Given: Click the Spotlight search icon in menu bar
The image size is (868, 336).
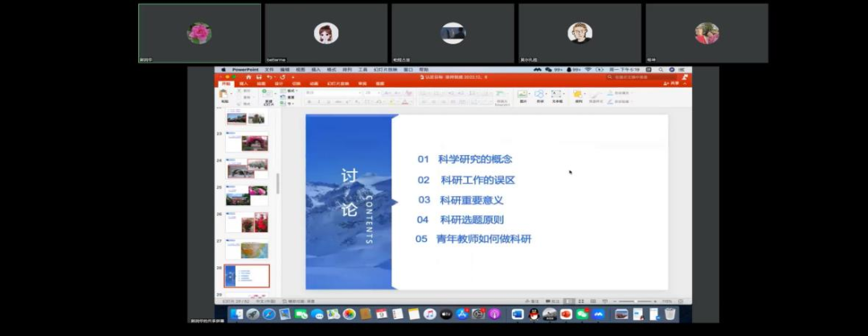Looking at the screenshot, I should (x=661, y=70).
